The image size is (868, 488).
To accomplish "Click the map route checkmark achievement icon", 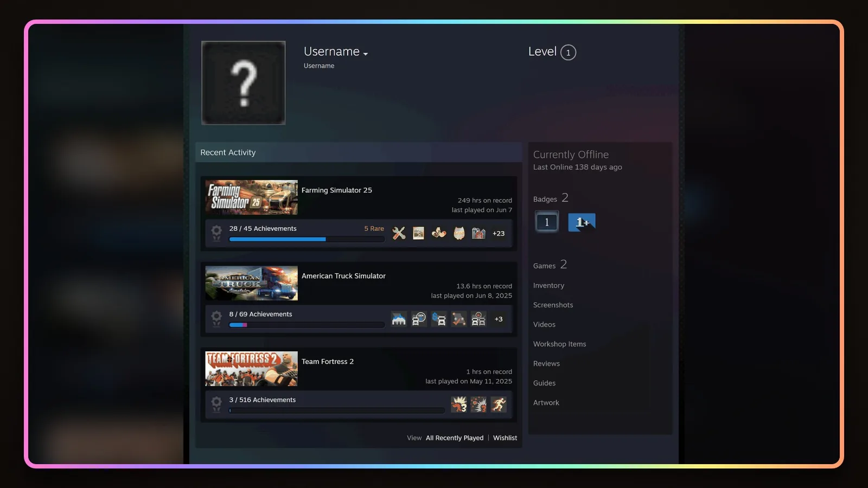I will click(459, 319).
